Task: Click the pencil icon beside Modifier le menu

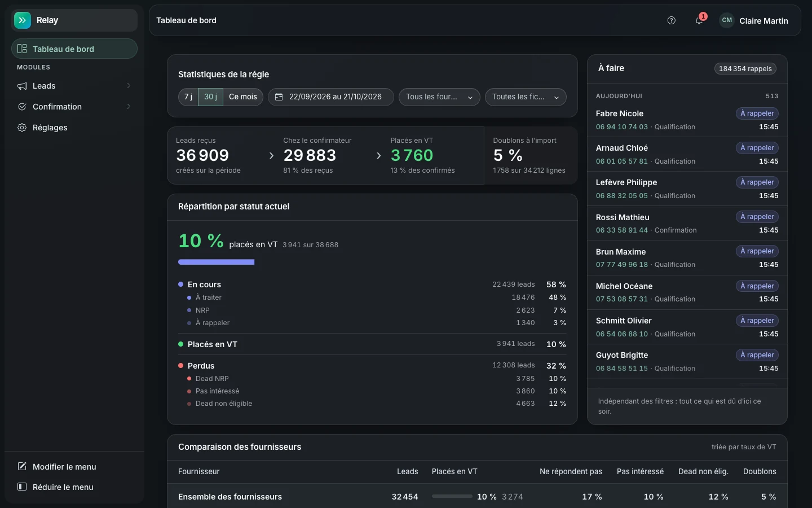Action: pyautogui.click(x=22, y=466)
